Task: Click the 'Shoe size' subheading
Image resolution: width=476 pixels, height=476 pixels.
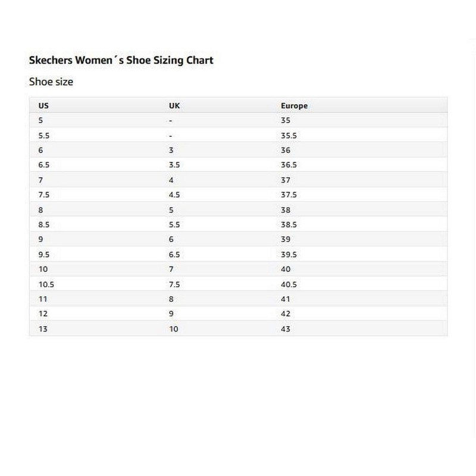Action: [51, 82]
